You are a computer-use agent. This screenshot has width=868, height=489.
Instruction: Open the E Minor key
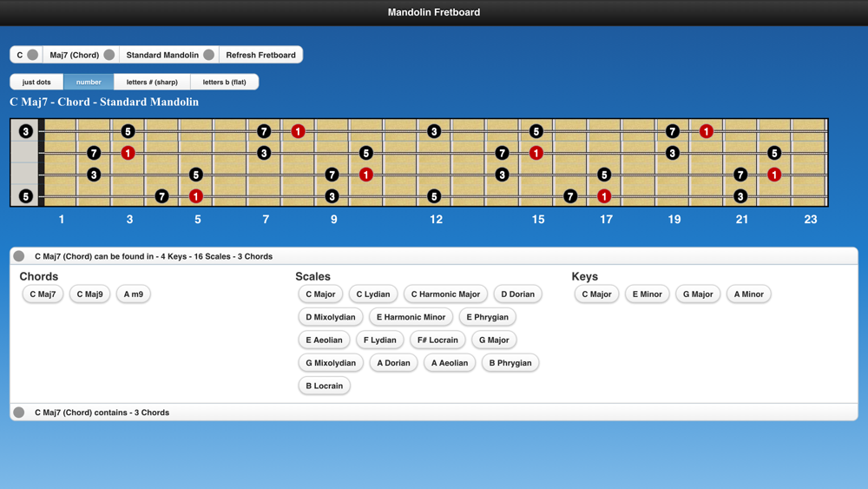648,294
